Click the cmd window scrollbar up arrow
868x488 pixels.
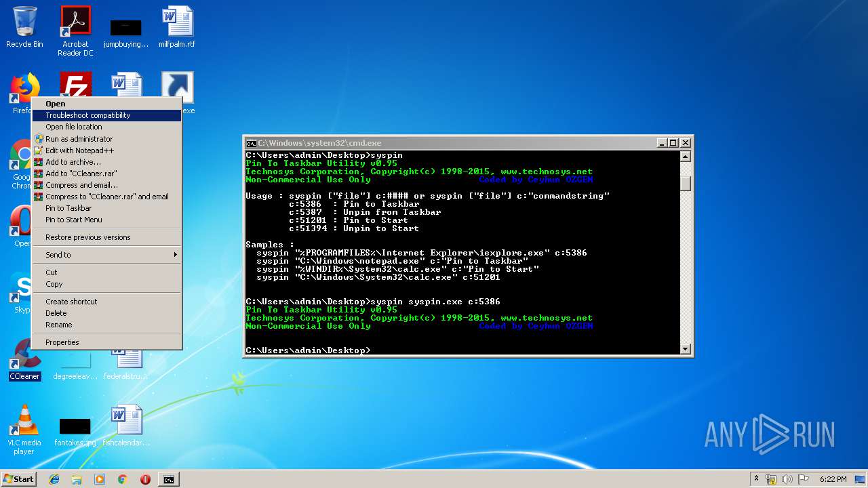(685, 157)
